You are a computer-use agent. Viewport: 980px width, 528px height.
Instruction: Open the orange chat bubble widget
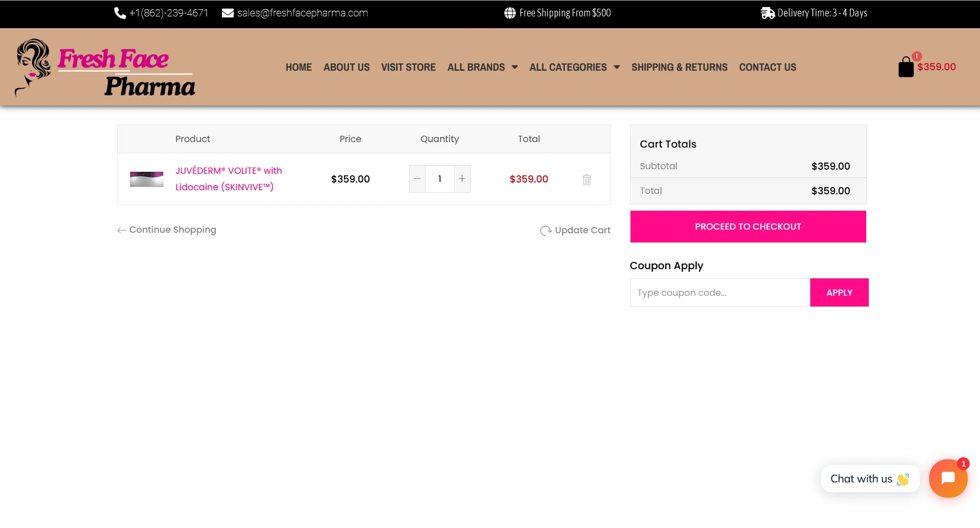tap(948, 478)
